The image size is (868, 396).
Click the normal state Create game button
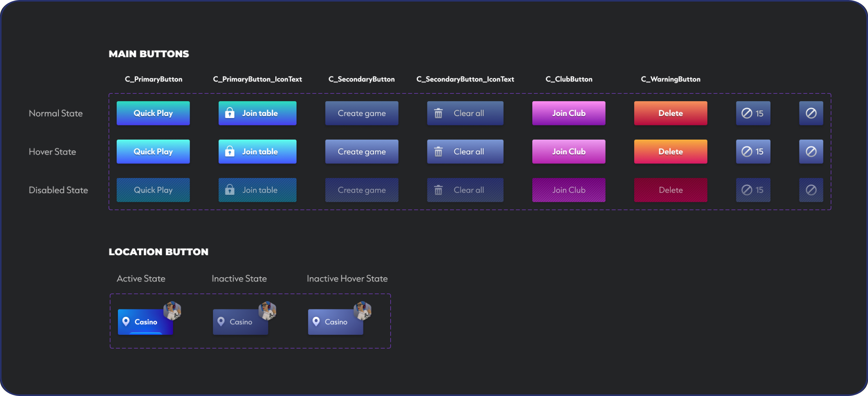(362, 113)
